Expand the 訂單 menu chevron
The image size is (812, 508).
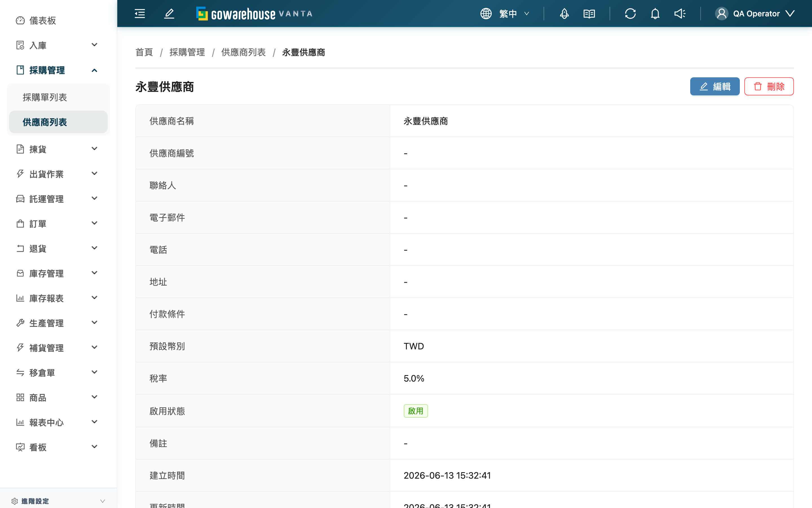(95, 223)
